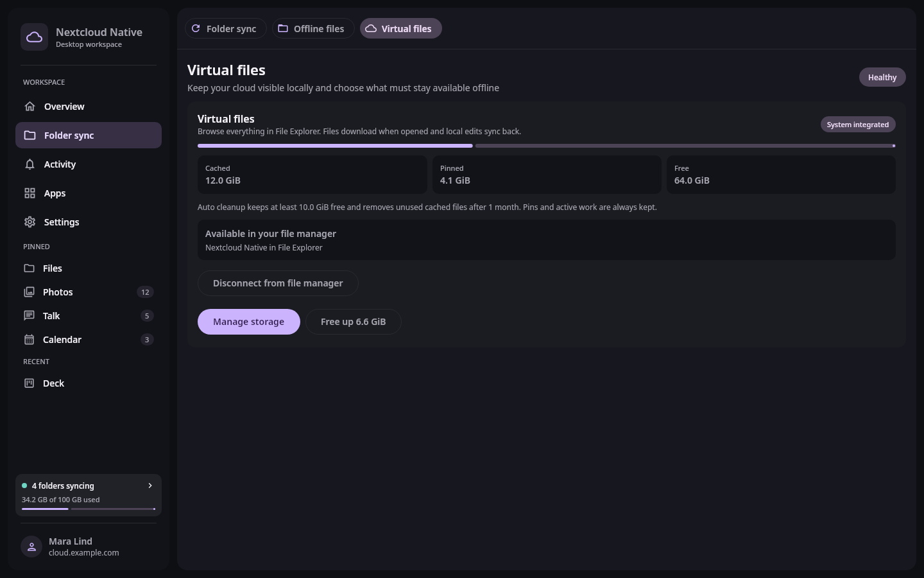Open pinned Talk item
The image size is (924, 578).
click(89, 315)
